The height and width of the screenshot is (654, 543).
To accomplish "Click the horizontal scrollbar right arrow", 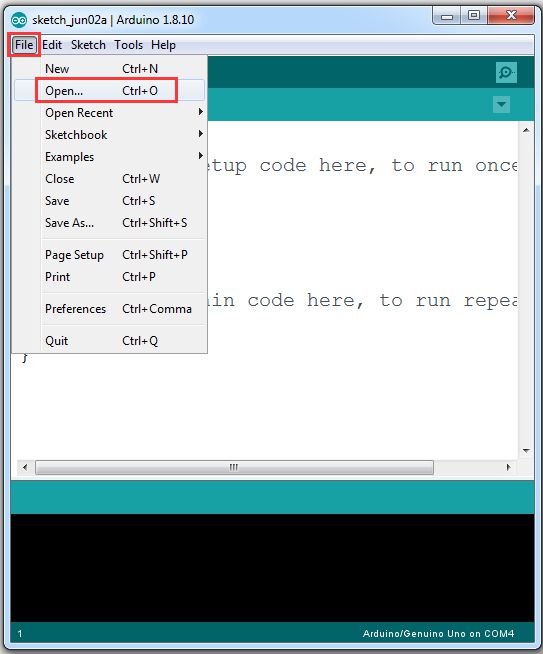I will (x=508, y=467).
